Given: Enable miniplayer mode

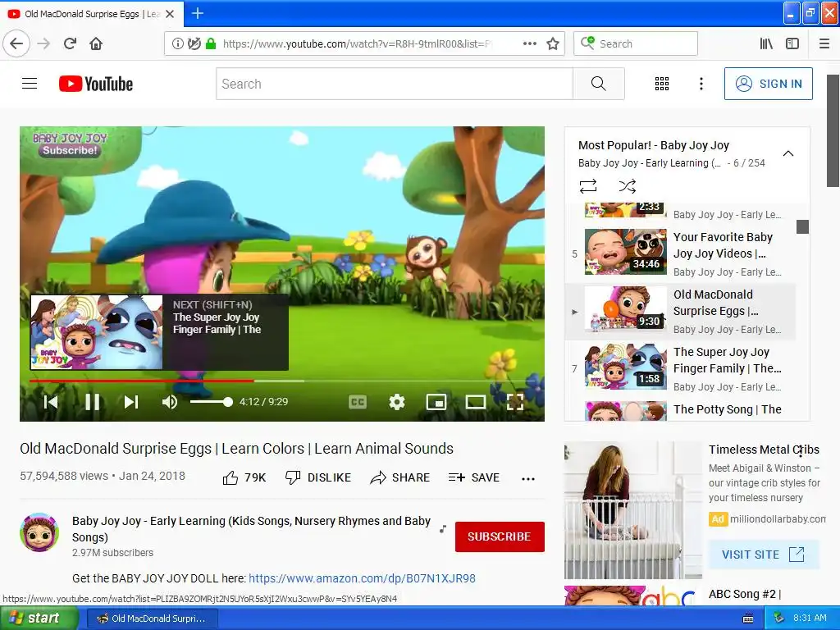Looking at the screenshot, I should click(436, 402).
